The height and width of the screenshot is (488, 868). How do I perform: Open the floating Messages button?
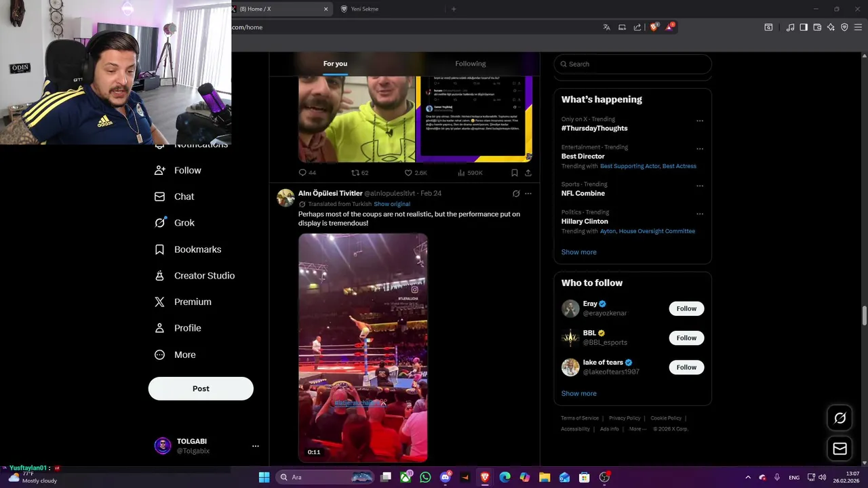point(840,449)
